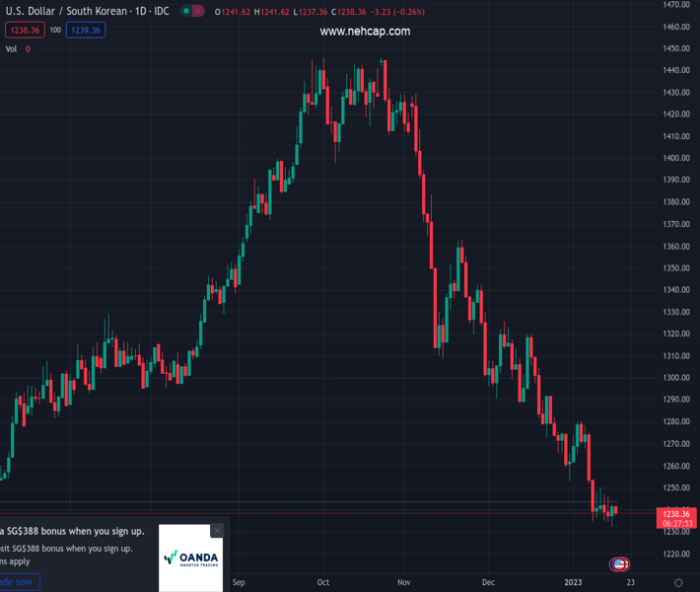
Task: Click the 2023 label on time axis
Action: [x=573, y=583]
